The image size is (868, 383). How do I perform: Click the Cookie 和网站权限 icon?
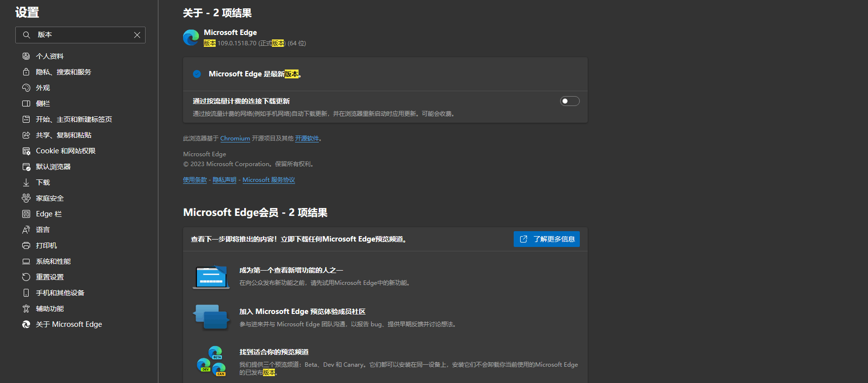click(26, 151)
